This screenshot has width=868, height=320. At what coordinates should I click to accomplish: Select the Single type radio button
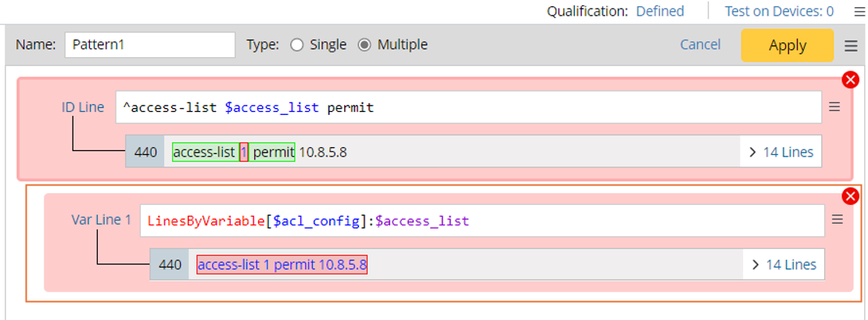pos(297,45)
